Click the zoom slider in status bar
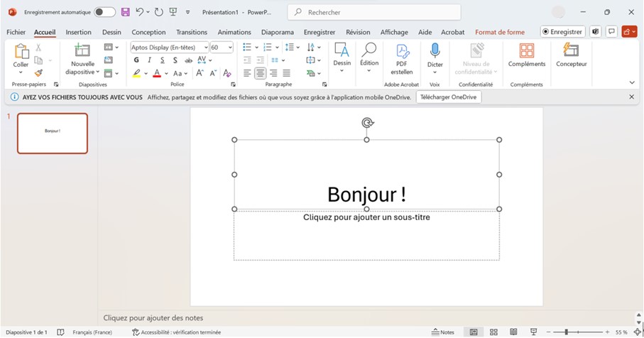644x338 pixels. click(566, 332)
